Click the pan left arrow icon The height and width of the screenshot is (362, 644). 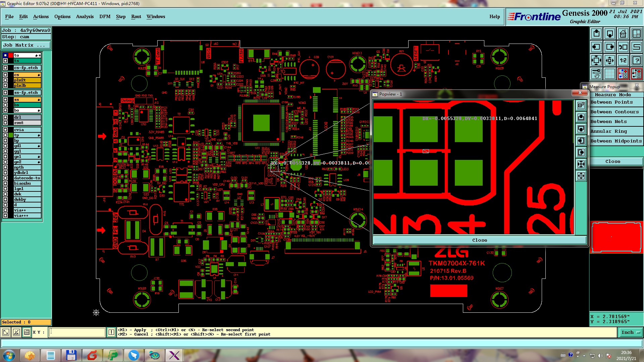point(596,47)
